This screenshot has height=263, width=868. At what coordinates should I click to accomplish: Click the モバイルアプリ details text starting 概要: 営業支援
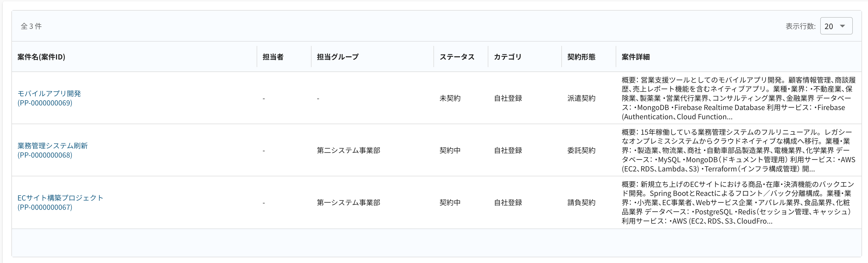tap(738, 98)
